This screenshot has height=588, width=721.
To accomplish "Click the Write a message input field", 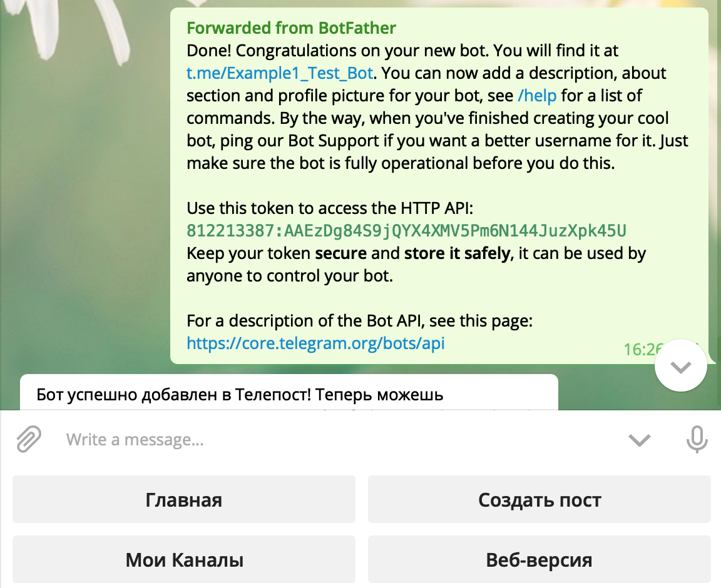I will [x=340, y=440].
